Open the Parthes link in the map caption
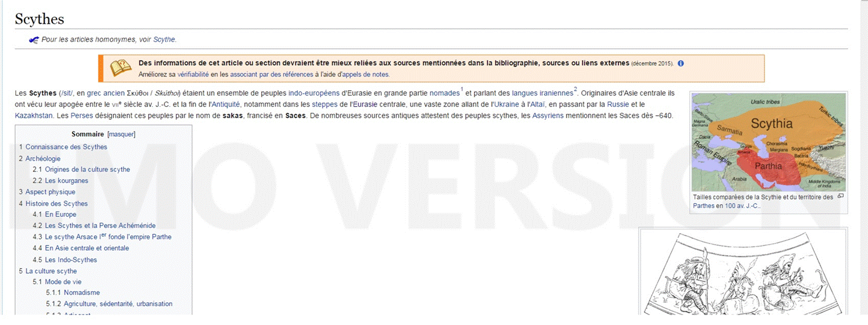 click(704, 206)
